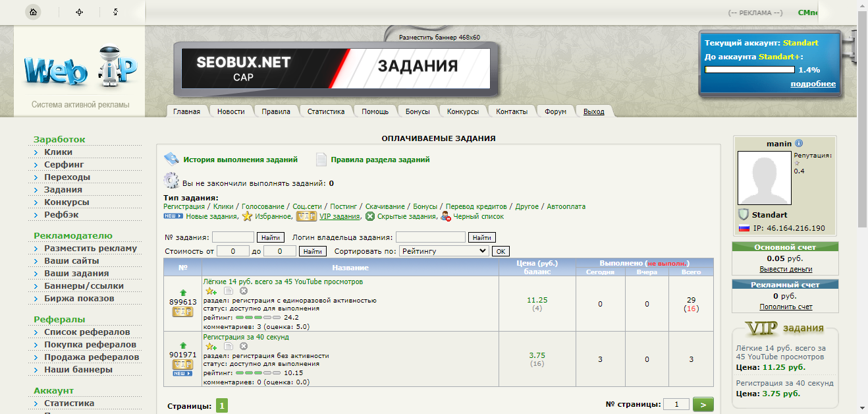
Task: Open the Статистика tab
Action: 326,111
